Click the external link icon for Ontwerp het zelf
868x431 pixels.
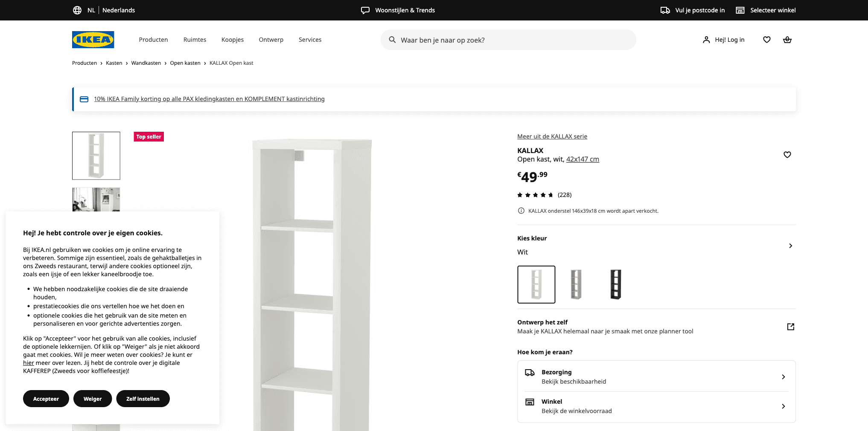coord(791,327)
